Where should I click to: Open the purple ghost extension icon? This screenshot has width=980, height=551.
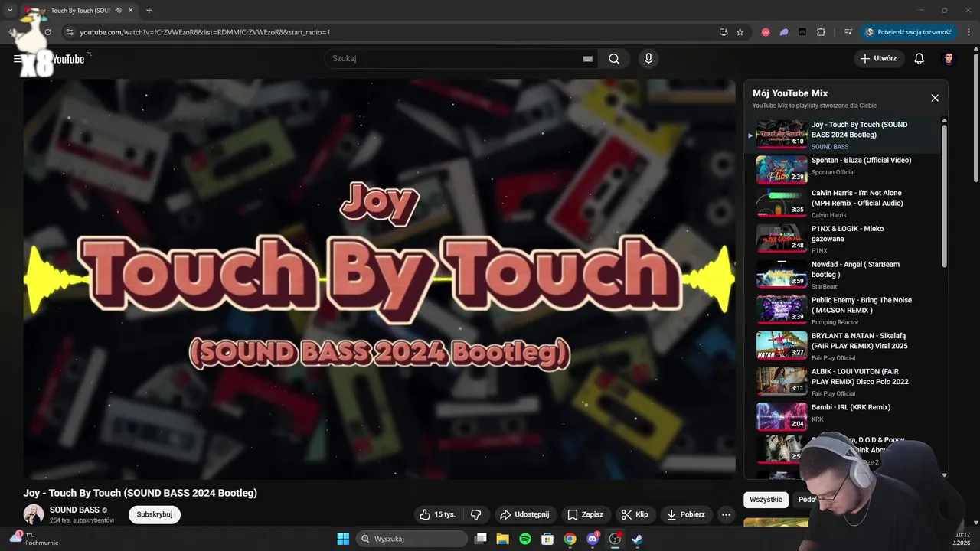[784, 32]
